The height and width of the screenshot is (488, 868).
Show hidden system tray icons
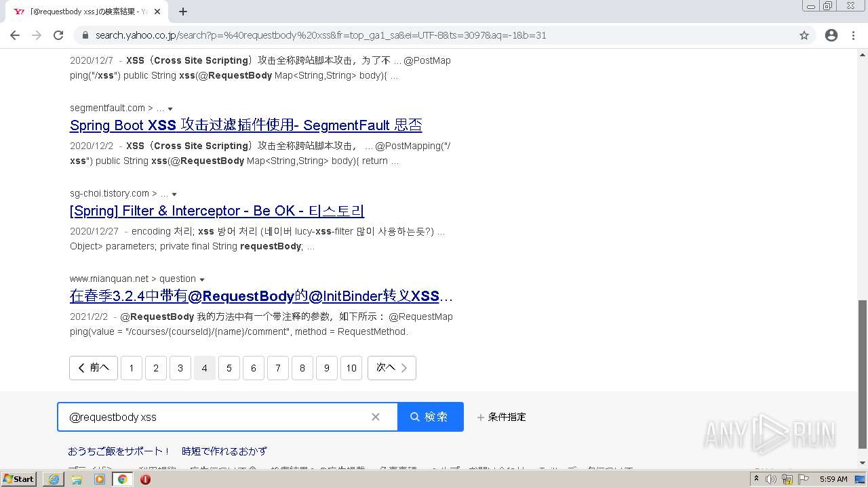coord(756,479)
